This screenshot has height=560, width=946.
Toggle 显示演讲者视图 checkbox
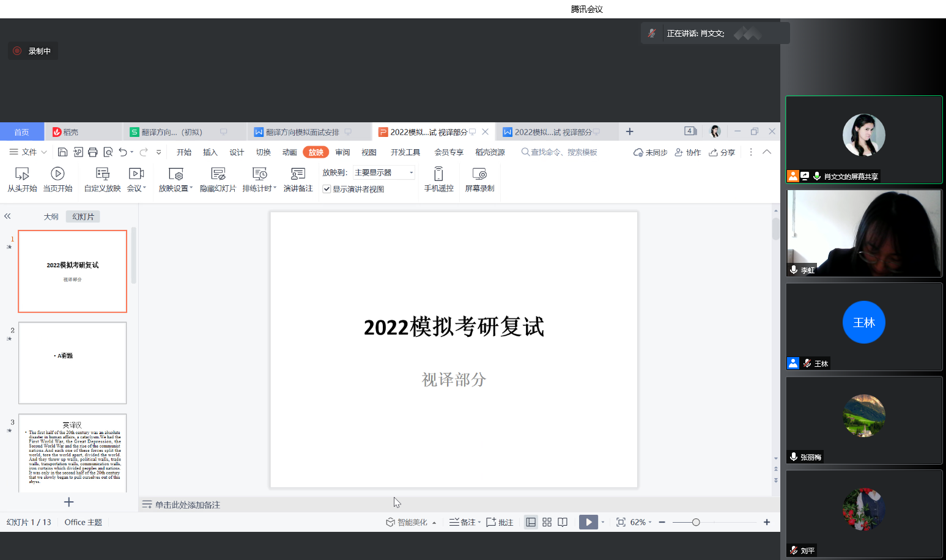(327, 190)
